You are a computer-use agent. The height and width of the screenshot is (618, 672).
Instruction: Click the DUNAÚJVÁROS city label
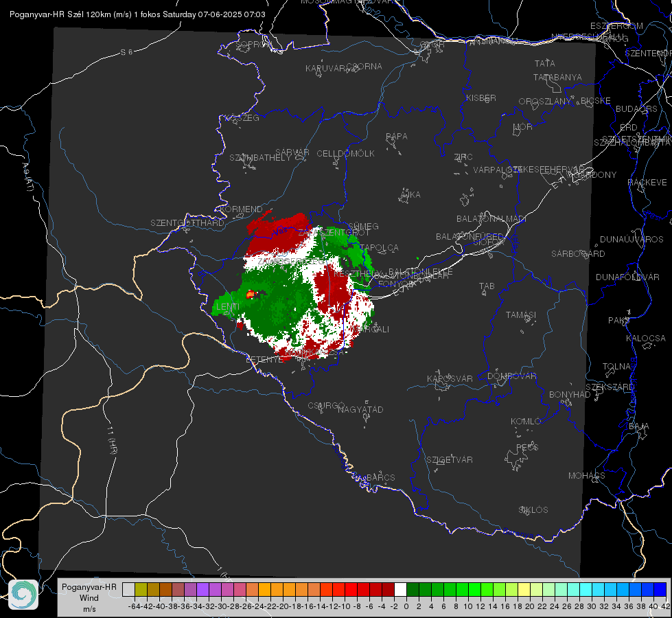(632, 240)
